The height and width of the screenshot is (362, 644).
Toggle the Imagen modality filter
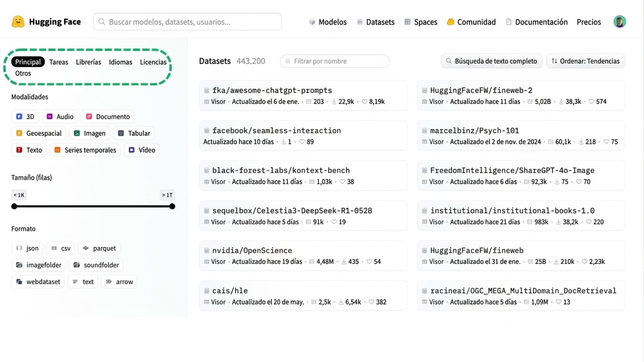[90, 133]
